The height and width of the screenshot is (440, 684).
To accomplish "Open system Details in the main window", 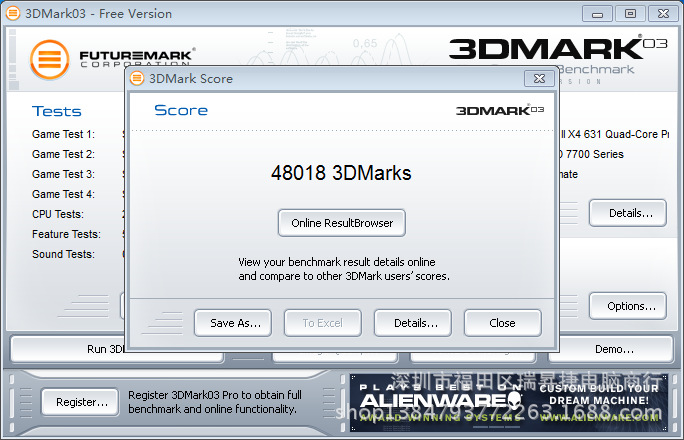I will click(x=628, y=213).
